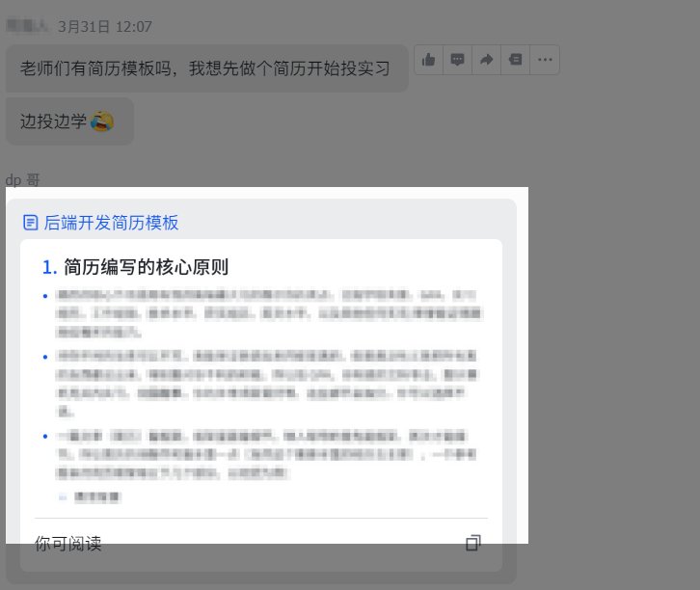Open the three-dot more options menu
Image resolution: width=700 pixels, height=590 pixels.
click(x=545, y=60)
